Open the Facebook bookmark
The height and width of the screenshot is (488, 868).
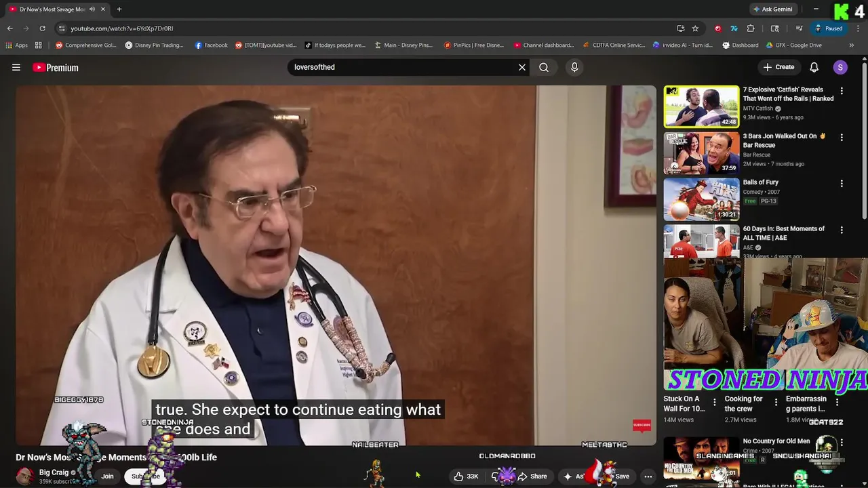pyautogui.click(x=211, y=45)
